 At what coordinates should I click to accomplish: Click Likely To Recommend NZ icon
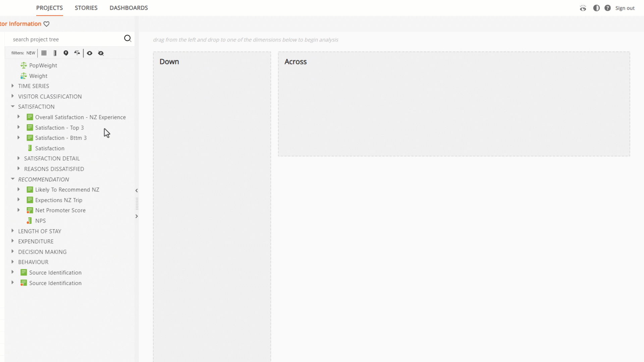tap(30, 189)
